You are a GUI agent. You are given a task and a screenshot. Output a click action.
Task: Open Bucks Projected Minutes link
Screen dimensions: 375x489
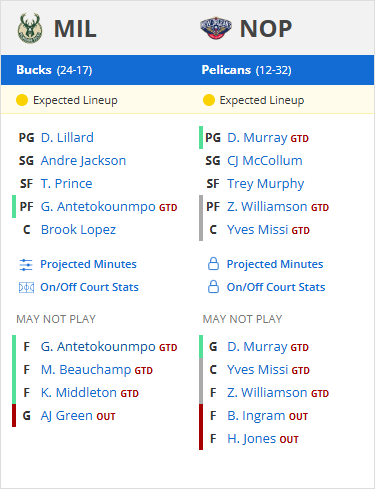pos(88,264)
